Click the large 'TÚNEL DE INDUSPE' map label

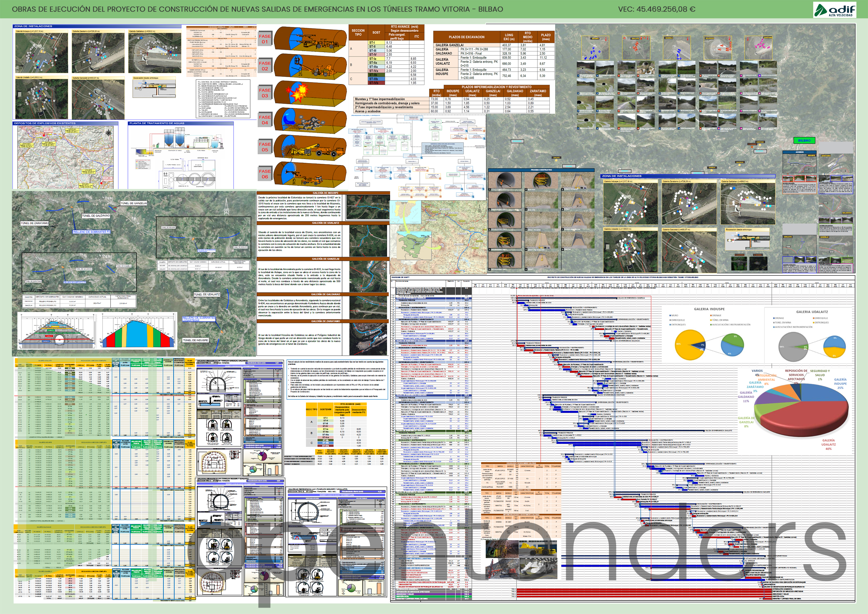coord(195,340)
